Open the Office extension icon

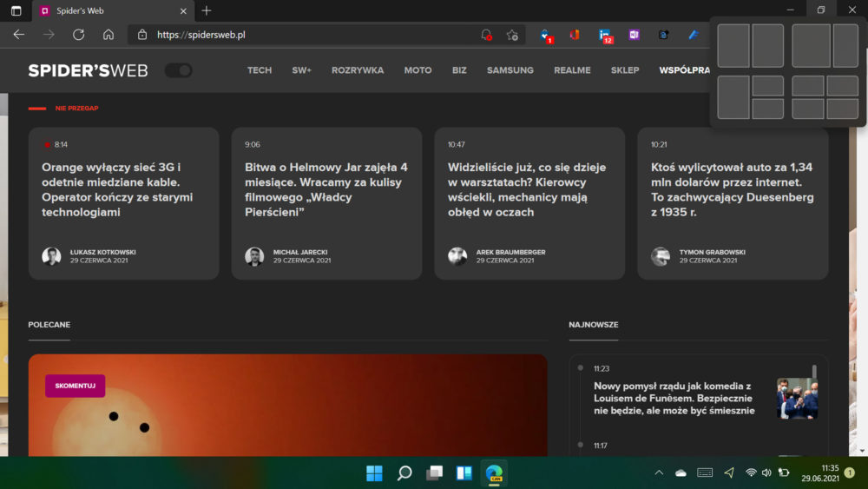tap(575, 35)
